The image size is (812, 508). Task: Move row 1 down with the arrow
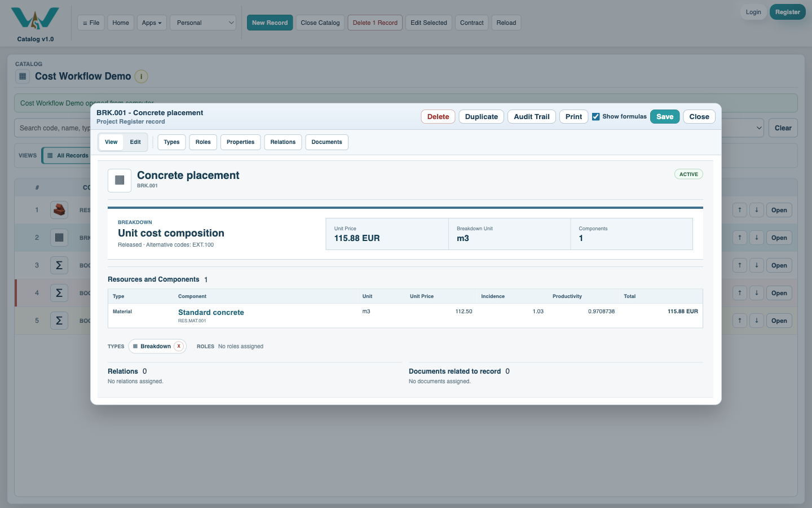[757, 210]
